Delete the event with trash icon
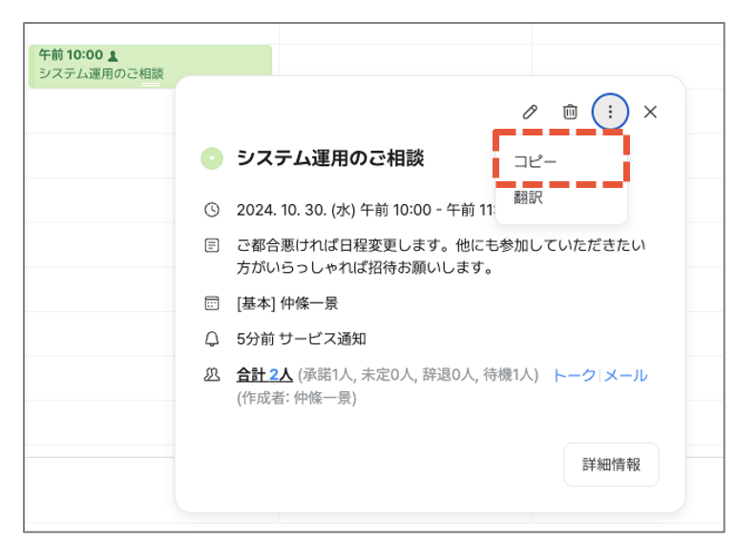 click(570, 112)
